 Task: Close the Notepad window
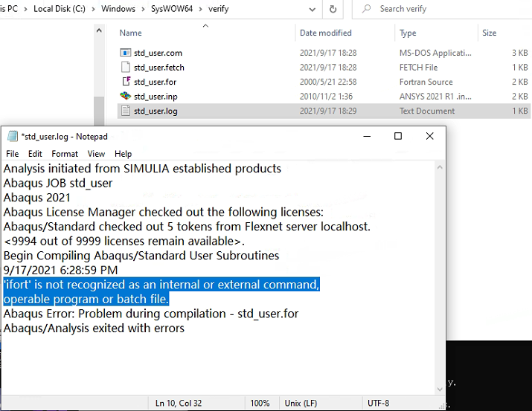coord(429,136)
